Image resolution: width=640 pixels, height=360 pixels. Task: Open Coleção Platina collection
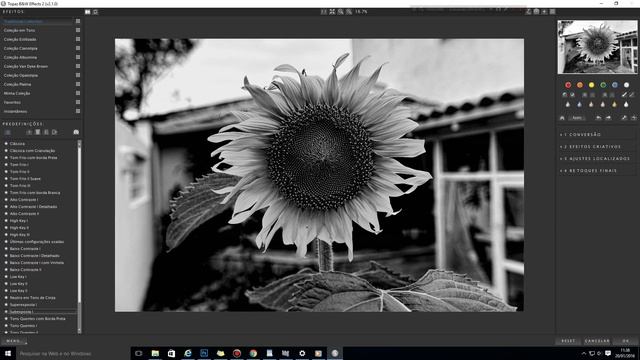(17, 84)
